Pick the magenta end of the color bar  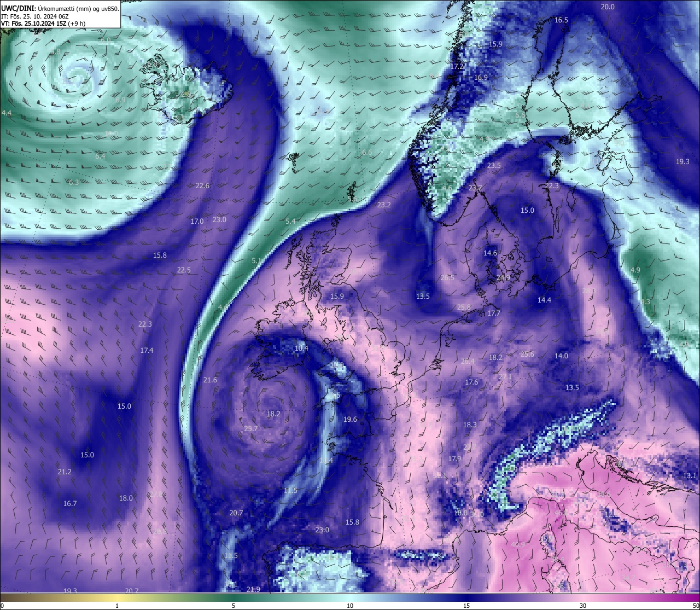click(689, 597)
